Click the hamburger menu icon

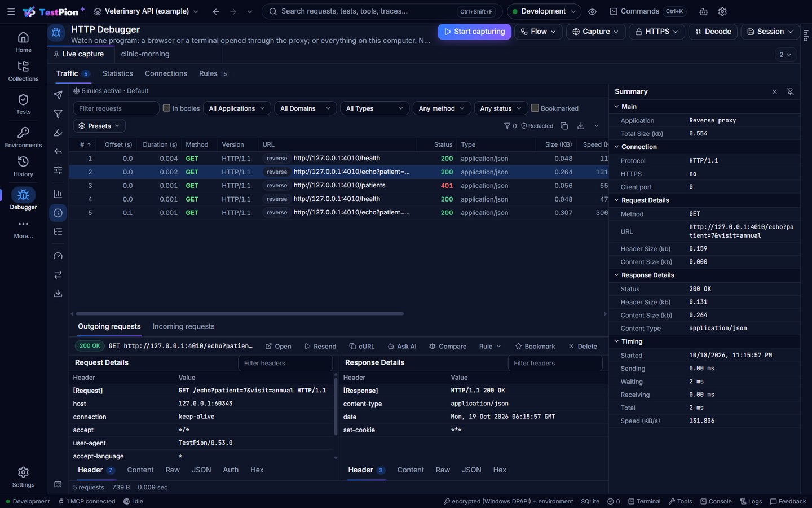click(11, 11)
